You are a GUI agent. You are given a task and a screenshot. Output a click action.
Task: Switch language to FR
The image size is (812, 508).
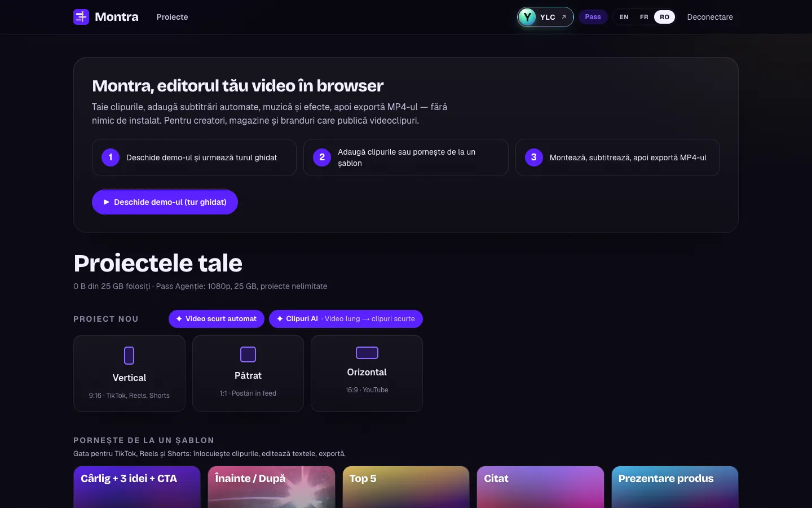coord(644,17)
